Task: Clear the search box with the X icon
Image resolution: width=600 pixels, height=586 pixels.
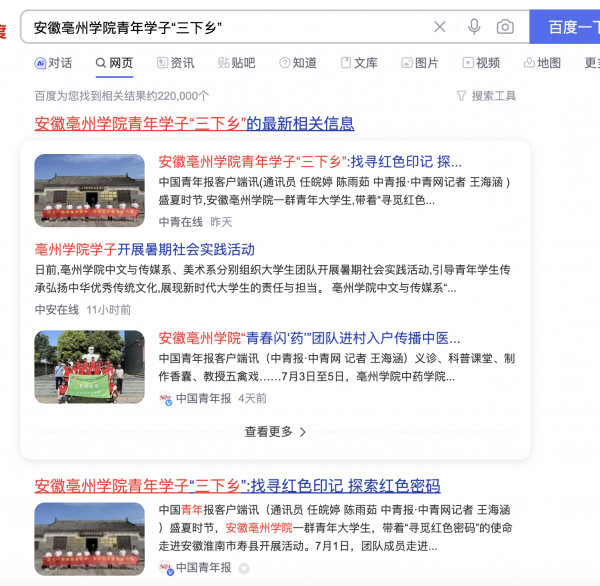Action: click(440, 27)
